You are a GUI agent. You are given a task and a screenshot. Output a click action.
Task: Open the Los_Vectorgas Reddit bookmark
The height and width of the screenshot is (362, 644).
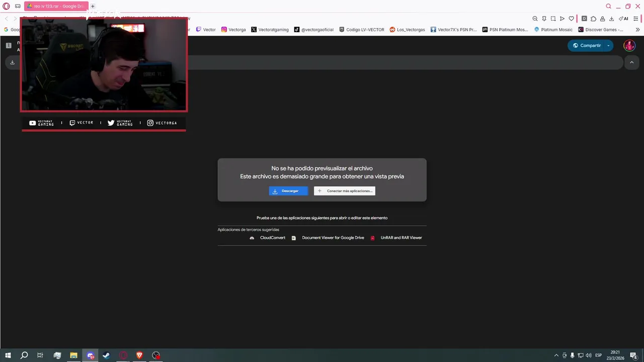click(408, 30)
